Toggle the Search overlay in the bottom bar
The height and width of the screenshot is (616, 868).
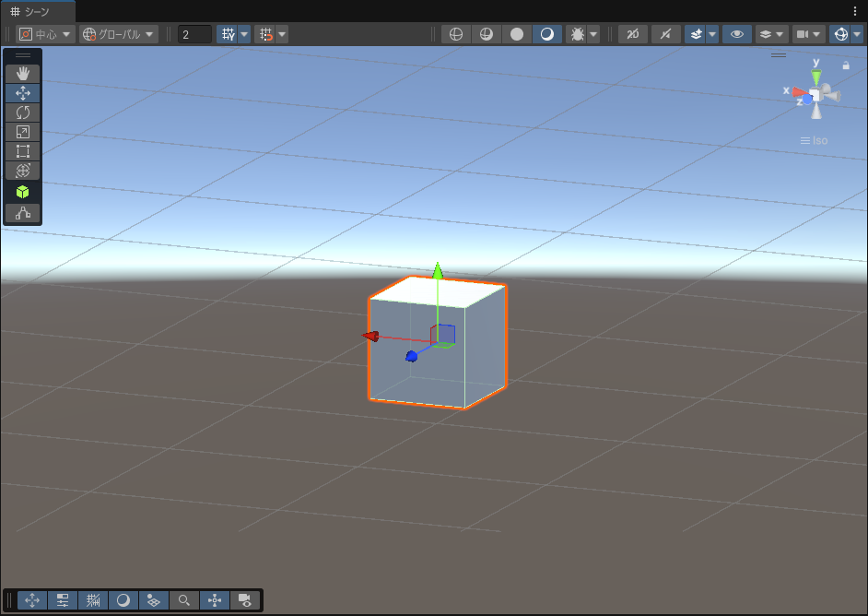[184, 600]
